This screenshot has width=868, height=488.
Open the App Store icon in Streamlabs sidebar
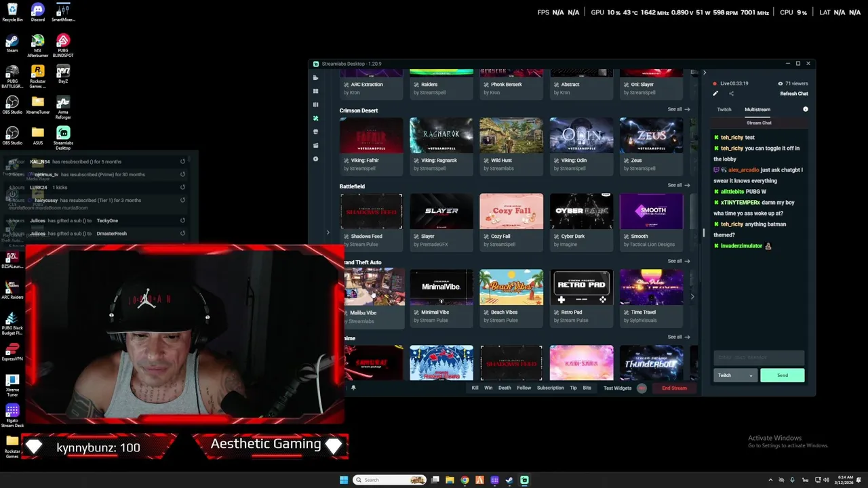coord(315,131)
